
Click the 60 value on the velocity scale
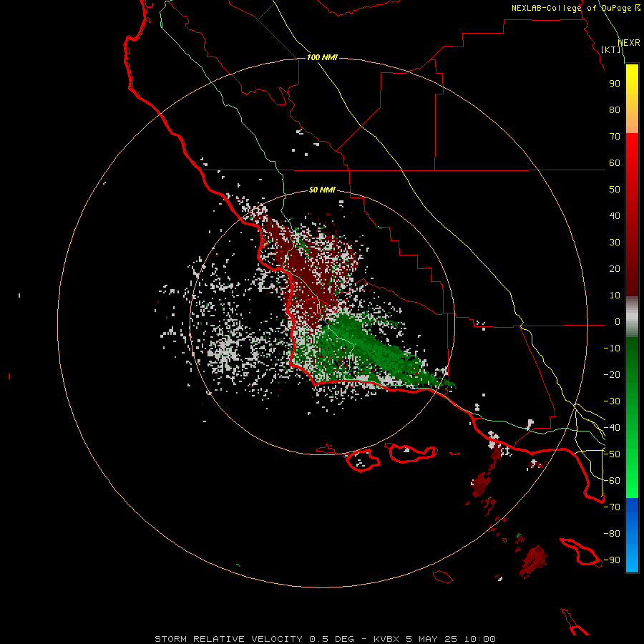point(615,163)
